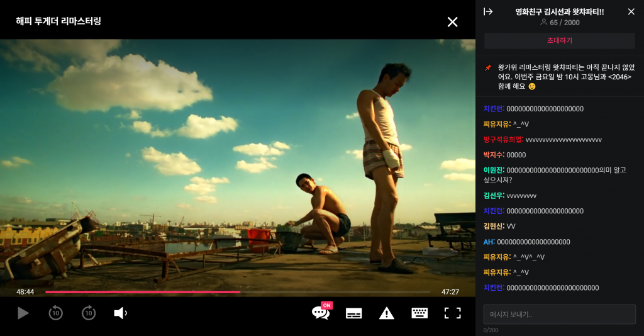This screenshot has width=644, height=336.
Task: Collapse the chat panel with arrow icon
Action: pyautogui.click(x=488, y=11)
